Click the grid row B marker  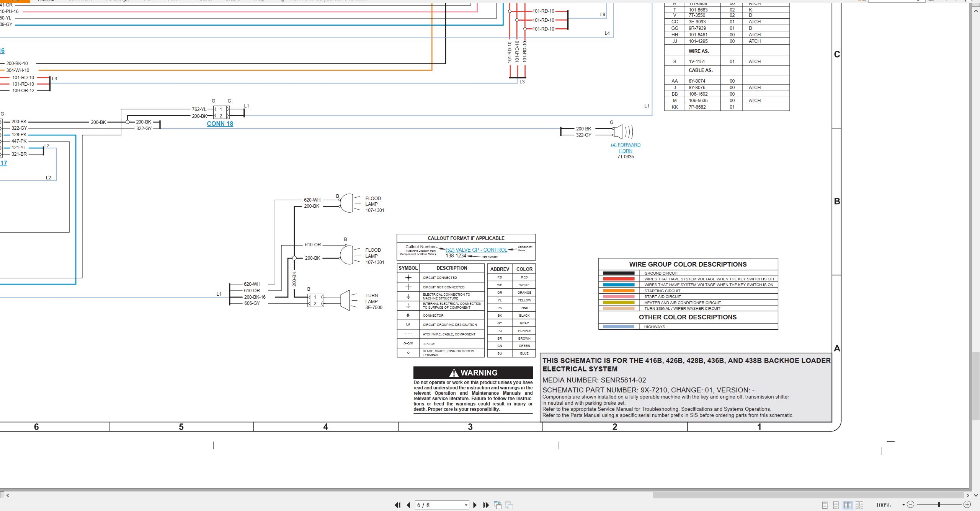point(837,201)
